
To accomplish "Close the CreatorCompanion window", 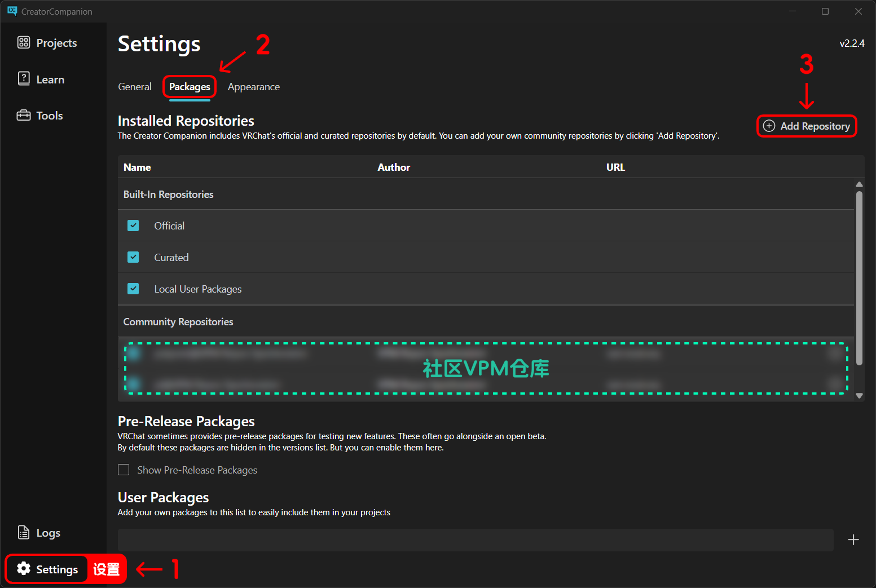I will pyautogui.click(x=858, y=11).
